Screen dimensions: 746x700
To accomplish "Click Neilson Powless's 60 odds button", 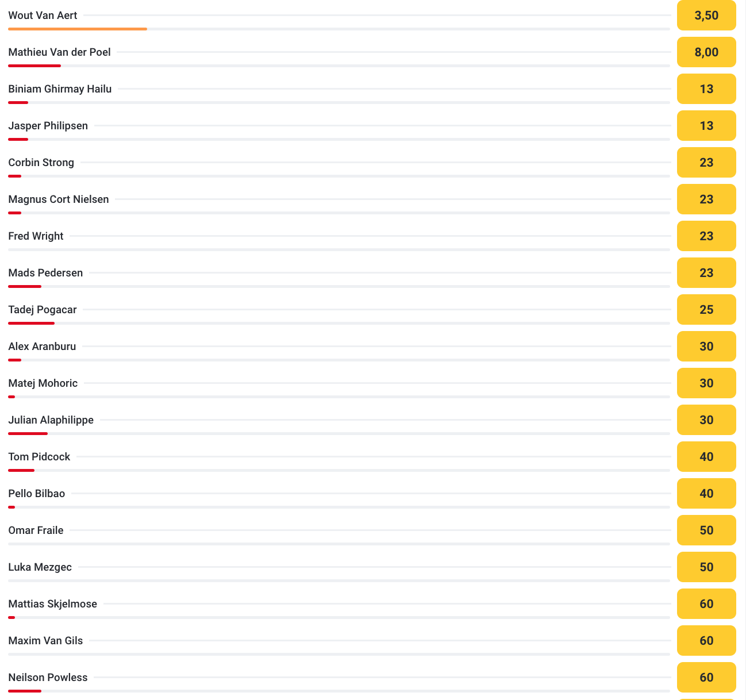I will 706,678.
